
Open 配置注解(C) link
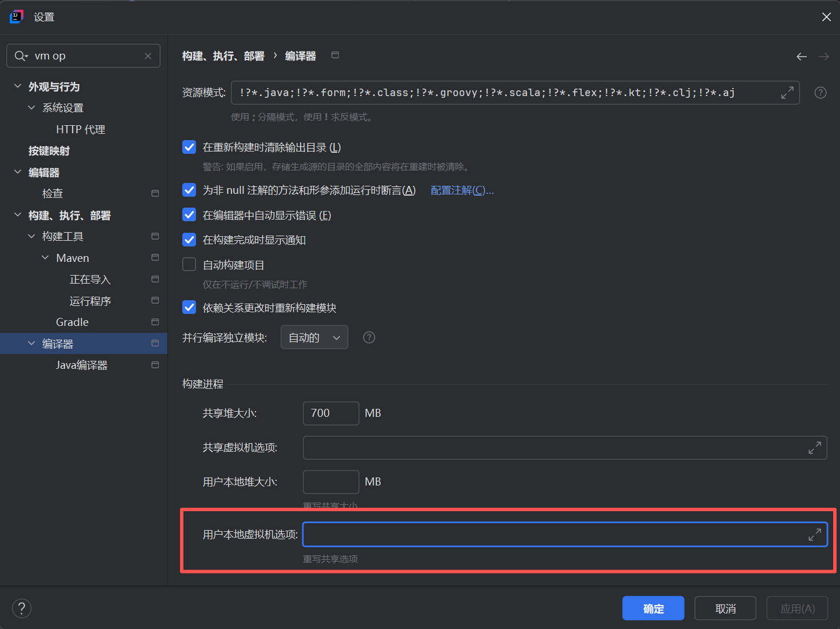(462, 190)
